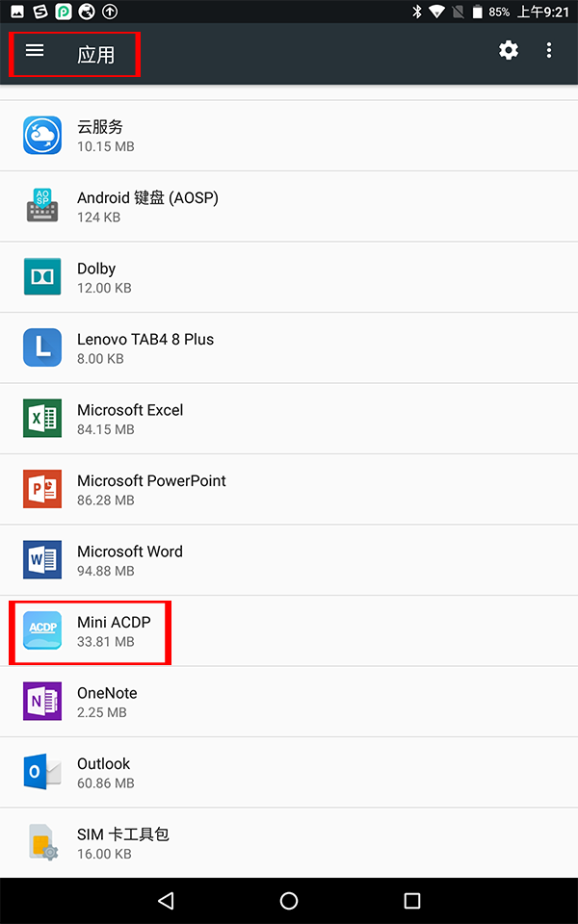Viewport: 578px width, 924px height.
Task: Tap the Microsoft Word icon
Action: click(x=42, y=560)
